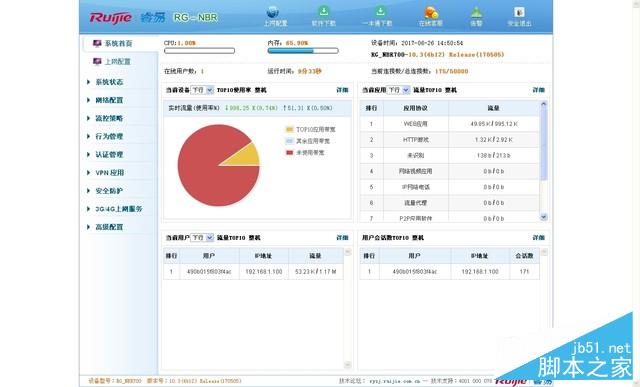Expand the VPN 应用 sidebar section
This screenshot has width=640, height=387.
tap(110, 173)
